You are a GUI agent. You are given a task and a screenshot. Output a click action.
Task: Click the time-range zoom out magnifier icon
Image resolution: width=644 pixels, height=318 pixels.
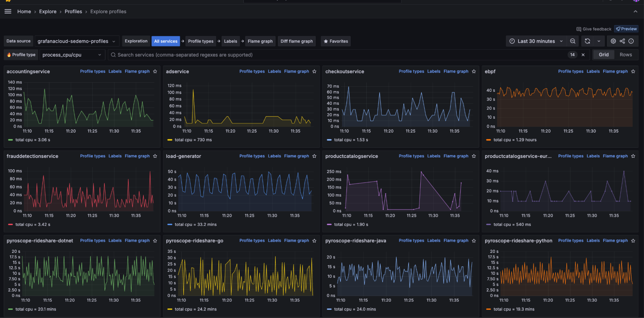coord(573,41)
